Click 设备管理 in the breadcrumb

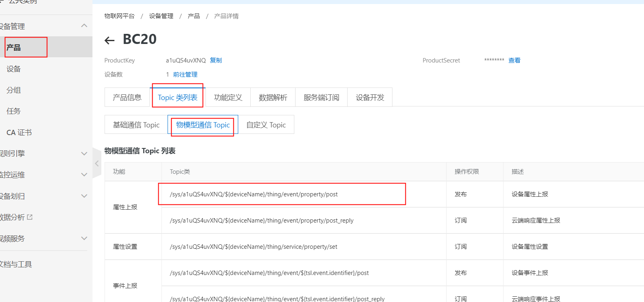pyautogui.click(x=161, y=16)
